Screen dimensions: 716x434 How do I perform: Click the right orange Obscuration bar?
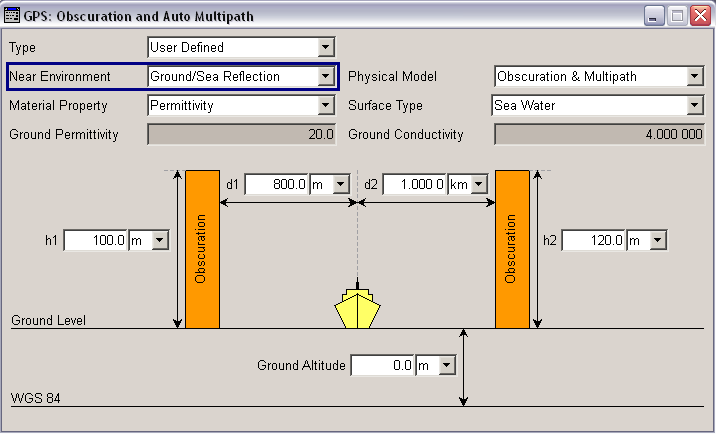pos(512,249)
